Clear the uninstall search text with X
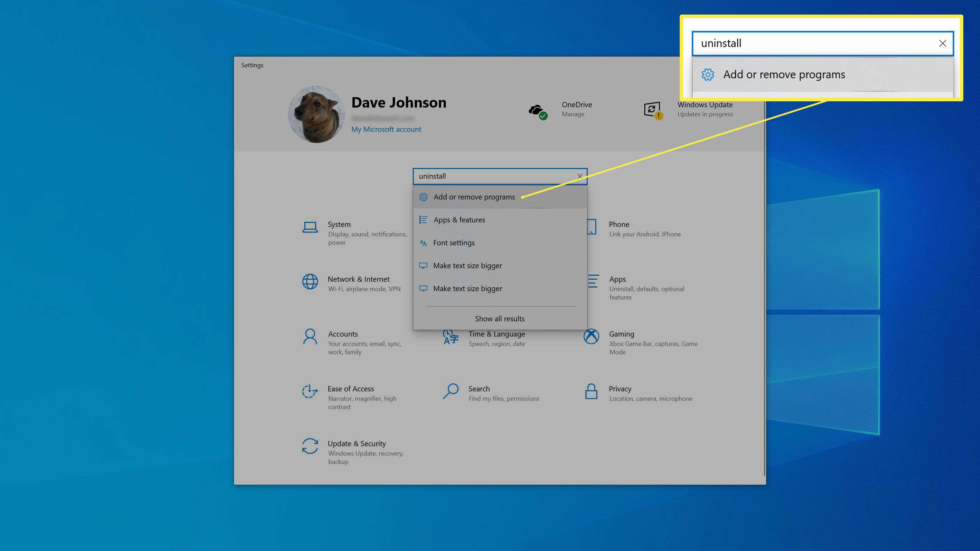The width and height of the screenshot is (980, 551). 580,176
